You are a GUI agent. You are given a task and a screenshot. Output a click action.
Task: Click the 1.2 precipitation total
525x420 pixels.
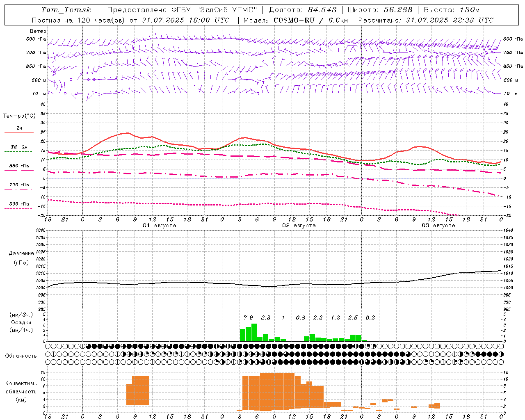[x=336, y=317]
